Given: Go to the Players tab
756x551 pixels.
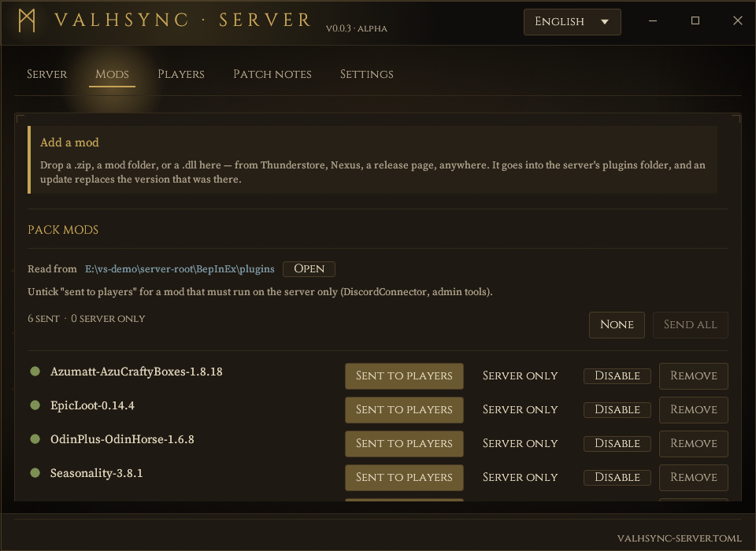Looking at the screenshot, I should (181, 74).
